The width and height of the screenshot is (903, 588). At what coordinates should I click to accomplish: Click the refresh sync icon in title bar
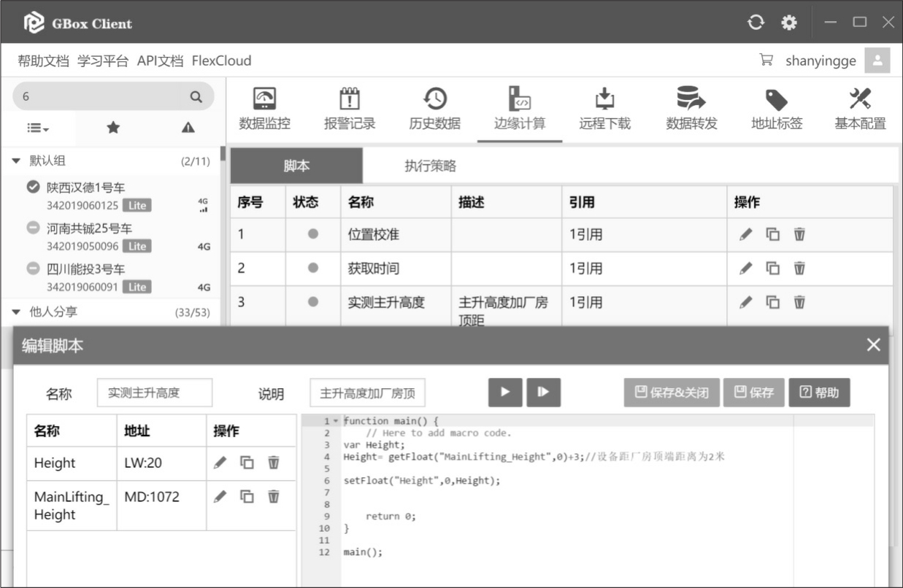point(756,23)
